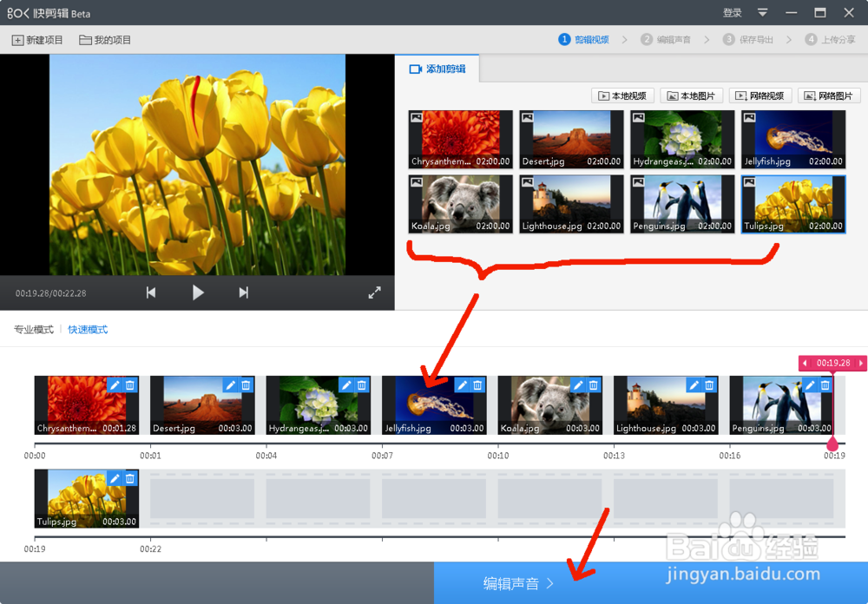This screenshot has height=604, width=868.
Task: Add a 本地图片 local picture
Action: pyautogui.click(x=692, y=95)
